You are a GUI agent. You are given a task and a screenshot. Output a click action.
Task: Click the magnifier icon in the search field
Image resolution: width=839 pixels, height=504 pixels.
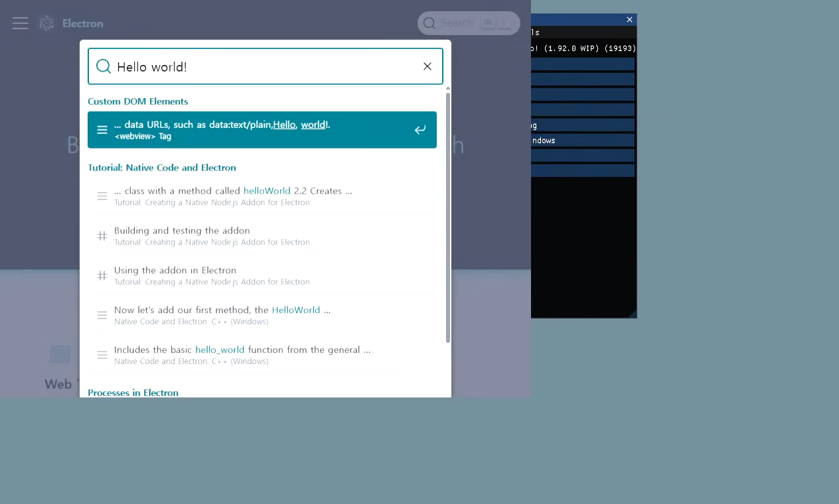(104, 66)
